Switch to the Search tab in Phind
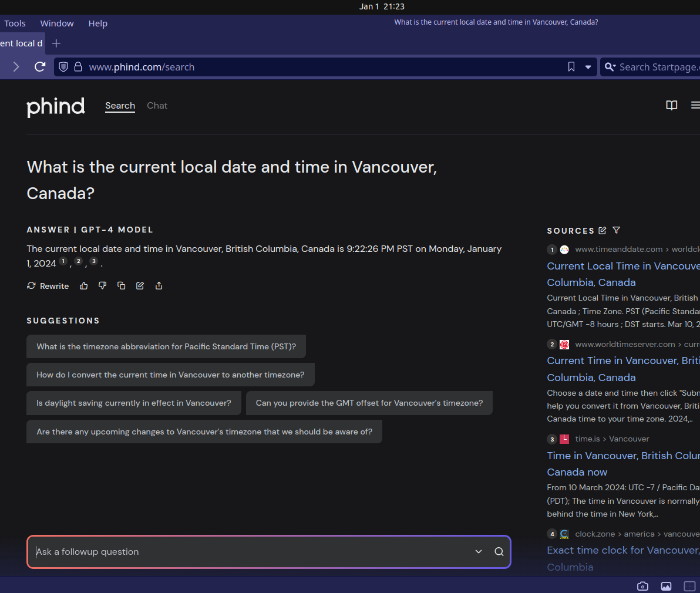This screenshot has width=700, height=593. point(120,106)
